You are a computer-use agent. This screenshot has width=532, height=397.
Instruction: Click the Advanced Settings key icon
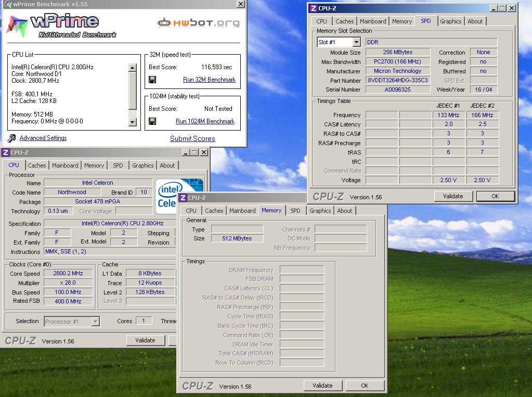click(11, 138)
